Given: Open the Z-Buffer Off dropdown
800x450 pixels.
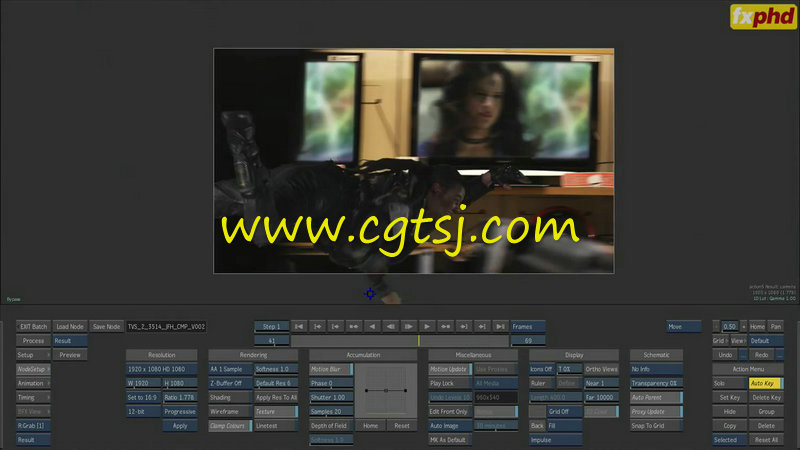Looking at the screenshot, I should coord(230,383).
